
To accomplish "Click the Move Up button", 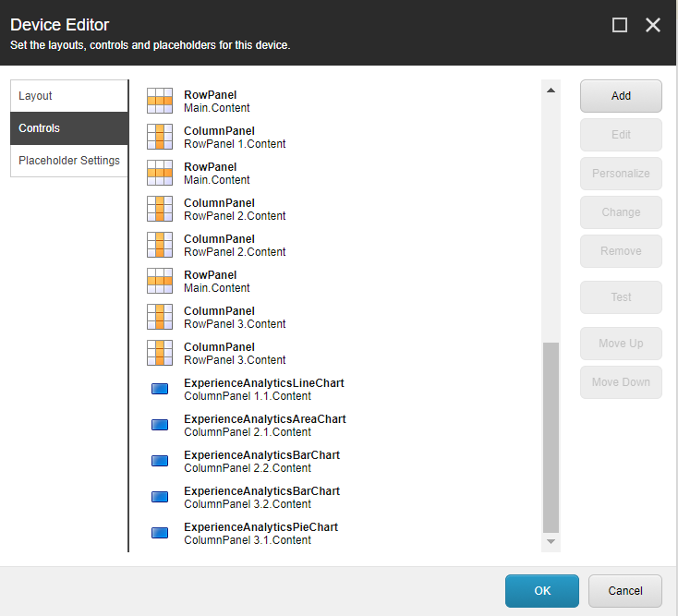I will [x=621, y=344].
